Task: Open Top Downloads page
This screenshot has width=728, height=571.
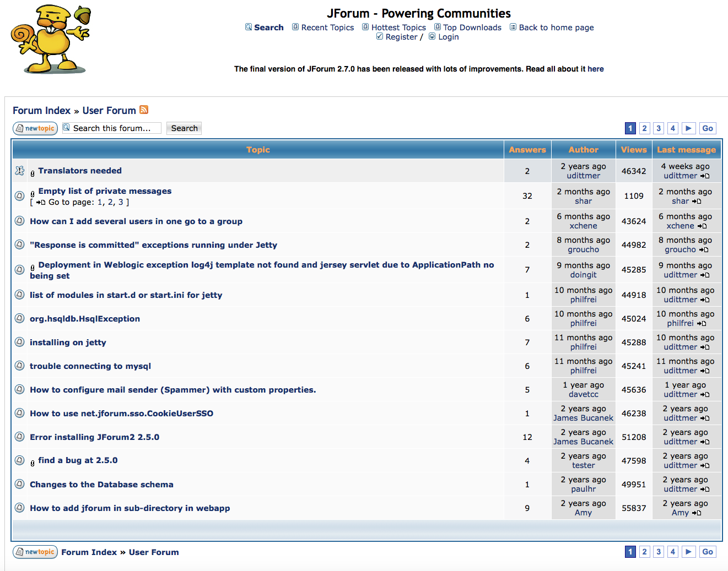Action: click(472, 28)
